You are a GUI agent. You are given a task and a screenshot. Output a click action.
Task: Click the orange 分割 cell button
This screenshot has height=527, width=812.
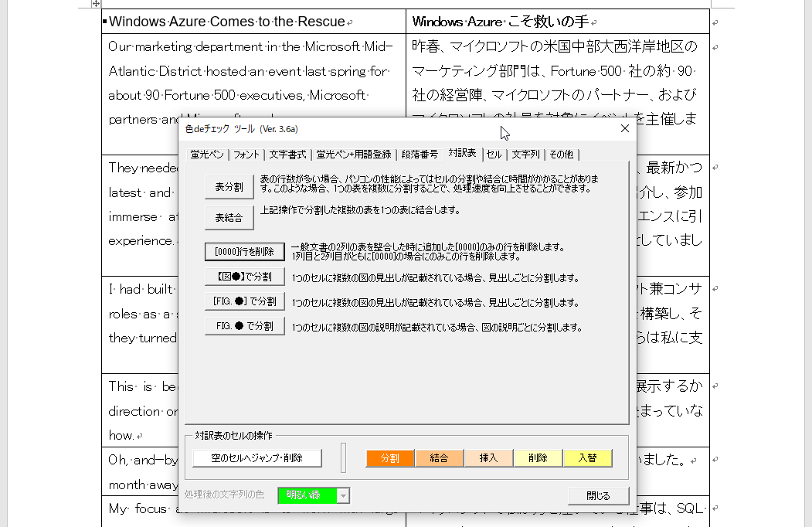[390, 458]
